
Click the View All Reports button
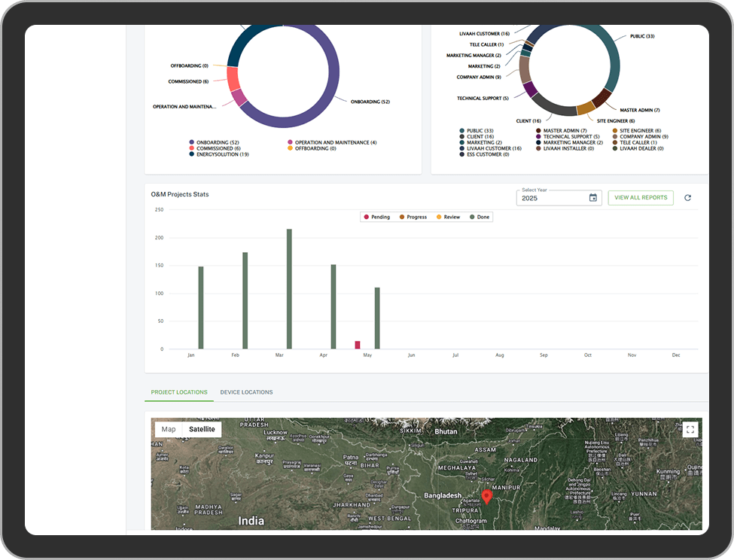click(641, 198)
